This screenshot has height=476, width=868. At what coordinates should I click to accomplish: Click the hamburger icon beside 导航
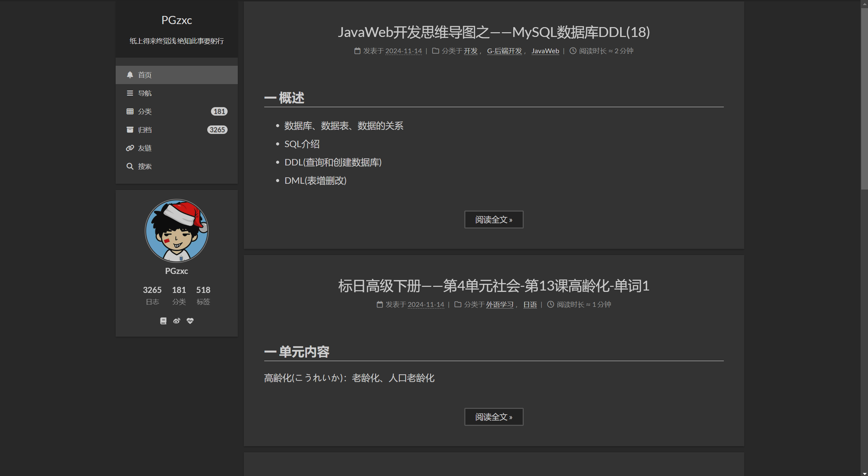click(x=130, y=93)
